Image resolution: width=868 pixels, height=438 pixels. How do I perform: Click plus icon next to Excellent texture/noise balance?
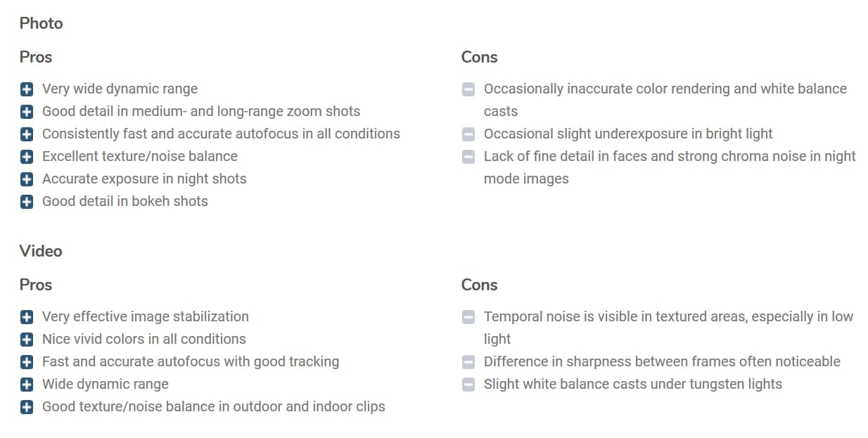27,157
